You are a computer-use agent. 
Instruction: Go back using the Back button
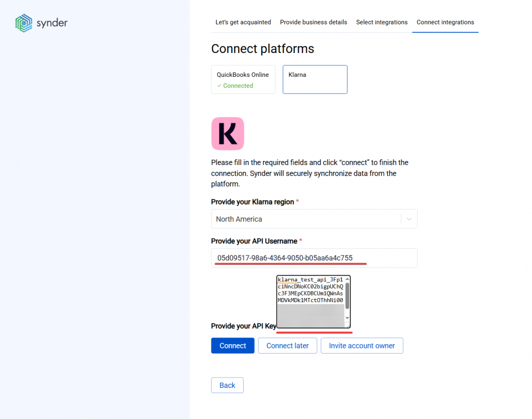click(227, 385)
